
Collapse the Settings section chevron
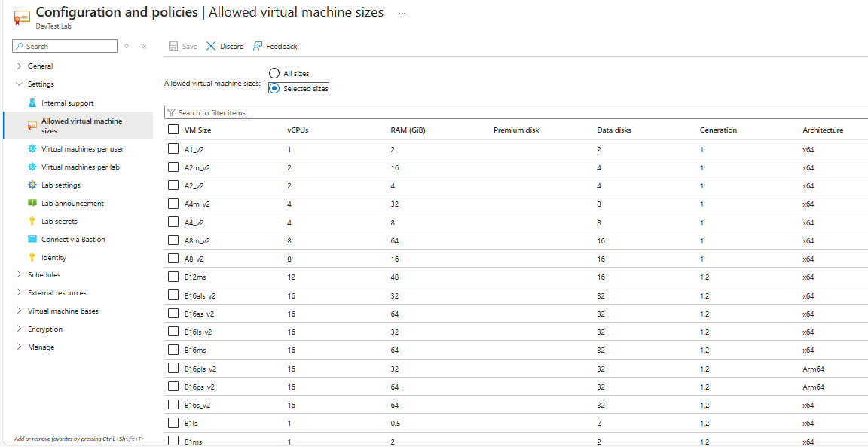20,84
